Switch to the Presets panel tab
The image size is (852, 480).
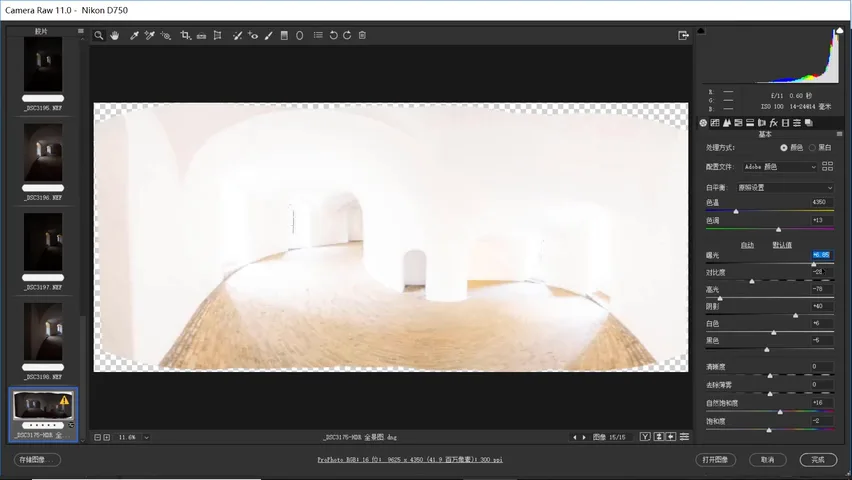(x=797, y=123)
